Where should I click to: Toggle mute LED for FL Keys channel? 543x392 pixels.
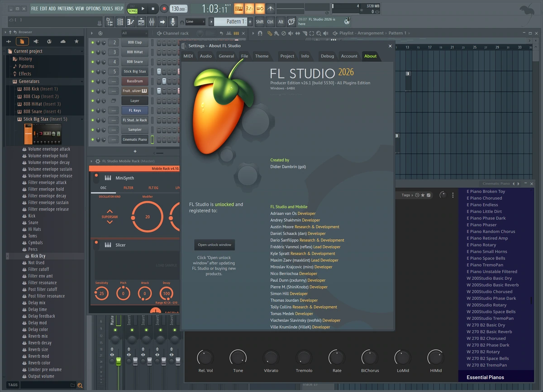coord(93,110)
